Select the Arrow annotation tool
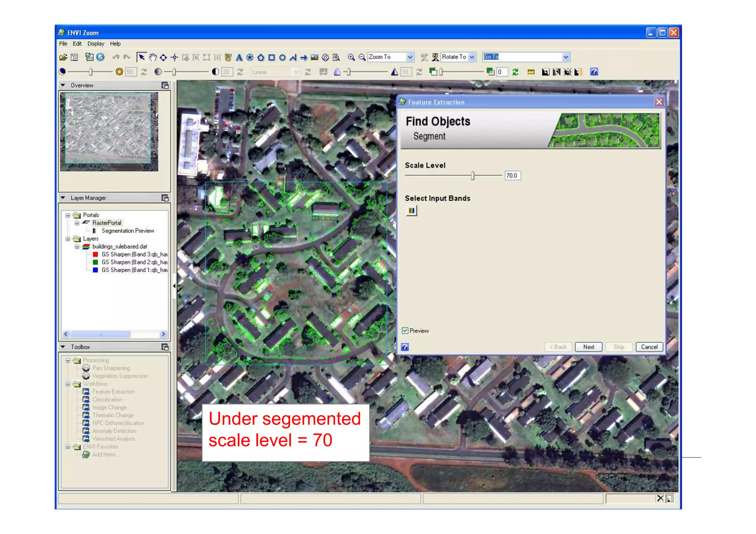 pos(304,57)
